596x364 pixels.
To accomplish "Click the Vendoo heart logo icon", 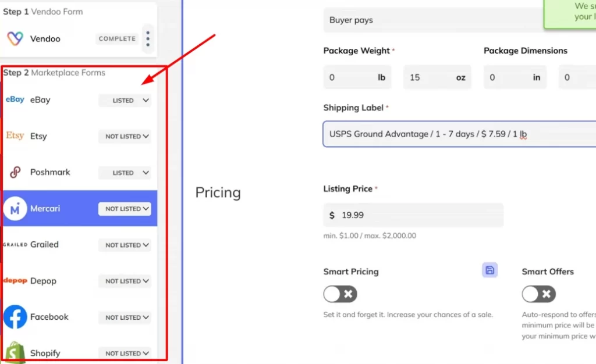I will [15, 38].
